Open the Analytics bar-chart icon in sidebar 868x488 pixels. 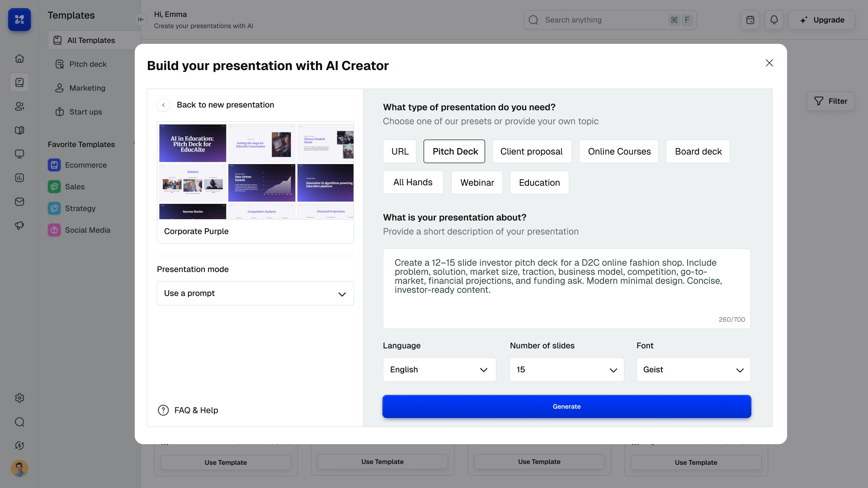click(x=19, y=178)
